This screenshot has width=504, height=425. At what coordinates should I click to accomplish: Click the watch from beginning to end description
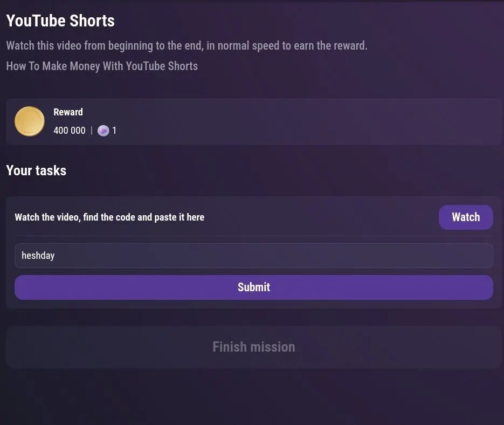187,46
